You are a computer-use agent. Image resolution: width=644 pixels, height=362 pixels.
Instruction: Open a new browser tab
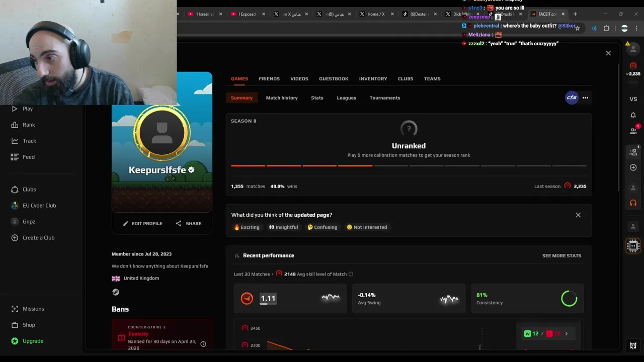[575, 14]
